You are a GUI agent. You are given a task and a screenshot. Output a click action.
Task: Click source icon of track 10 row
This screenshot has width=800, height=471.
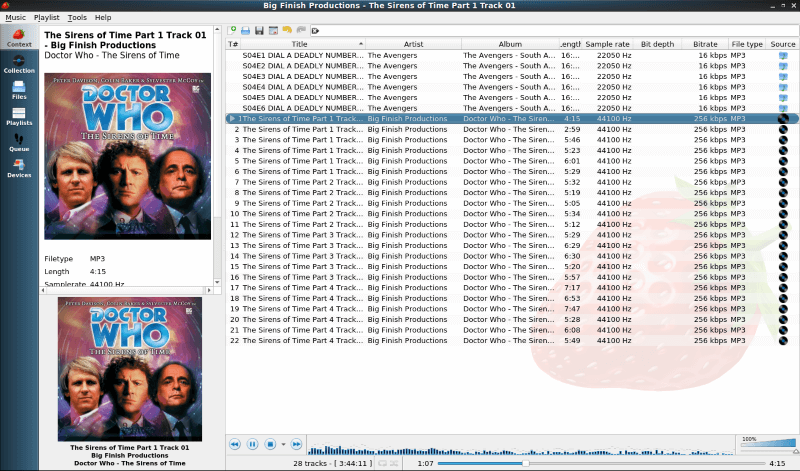coord(783,214)
